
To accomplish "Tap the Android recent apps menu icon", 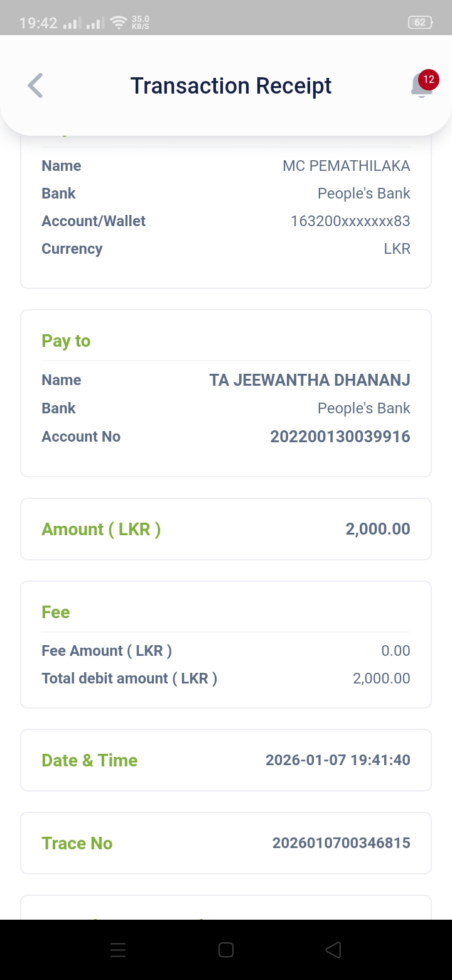I will point(118,950).
